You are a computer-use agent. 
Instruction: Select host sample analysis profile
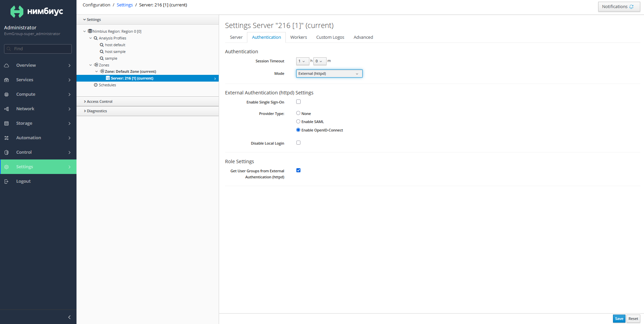click(x=115, y=52)
